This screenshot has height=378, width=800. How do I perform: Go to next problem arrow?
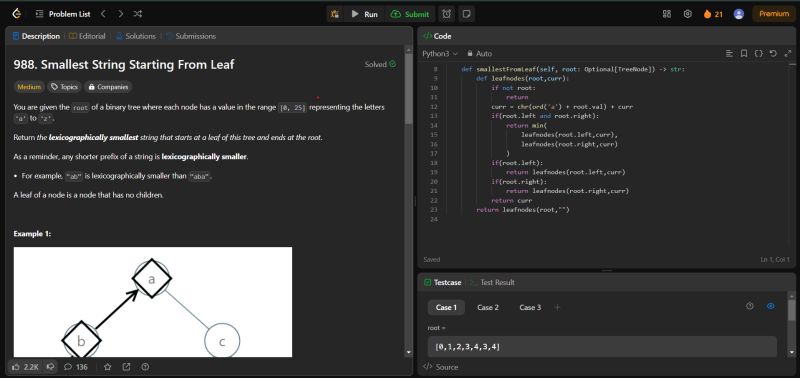pos(120,14)
